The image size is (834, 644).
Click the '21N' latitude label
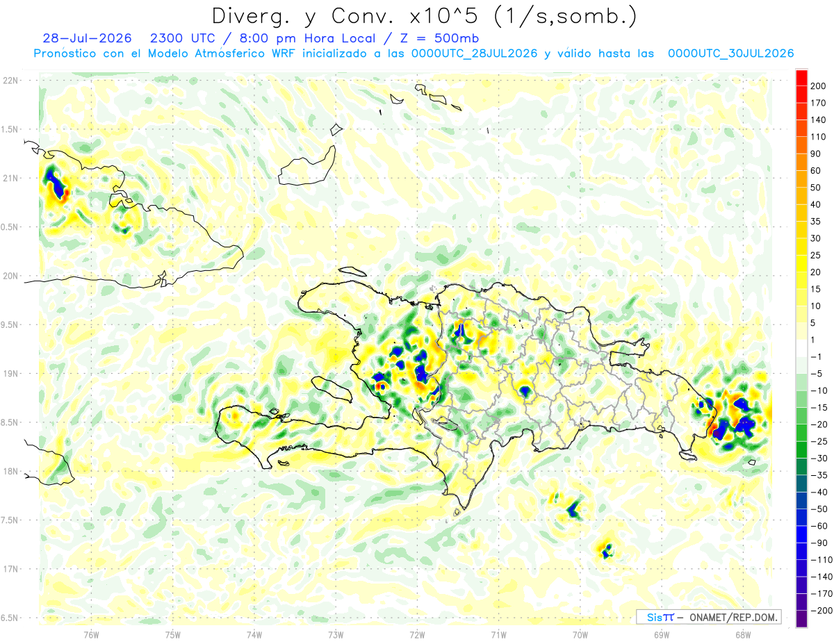pyautogui.click(x=10, y=179)
